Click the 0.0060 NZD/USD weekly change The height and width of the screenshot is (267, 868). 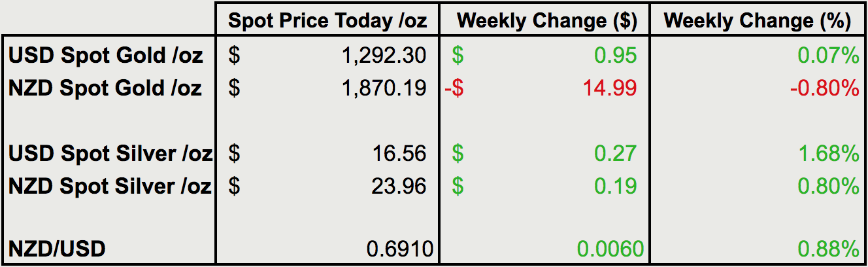pos(609,249)
